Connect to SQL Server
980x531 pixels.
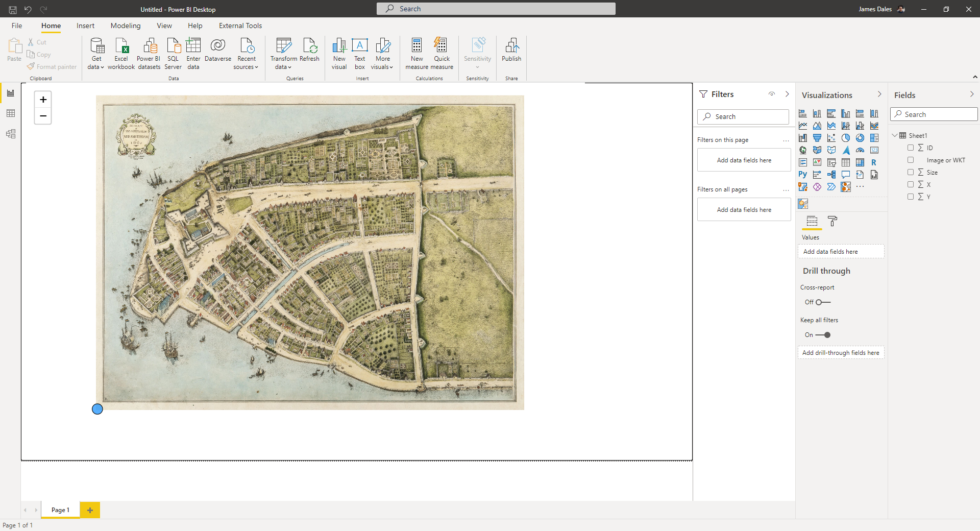[x=173, y=53]
